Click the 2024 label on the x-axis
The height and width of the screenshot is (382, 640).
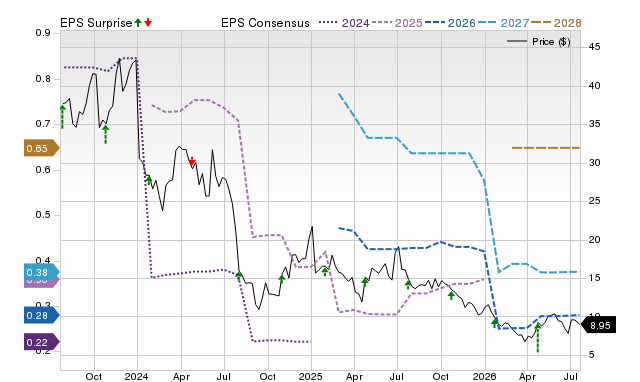[137, 376]
